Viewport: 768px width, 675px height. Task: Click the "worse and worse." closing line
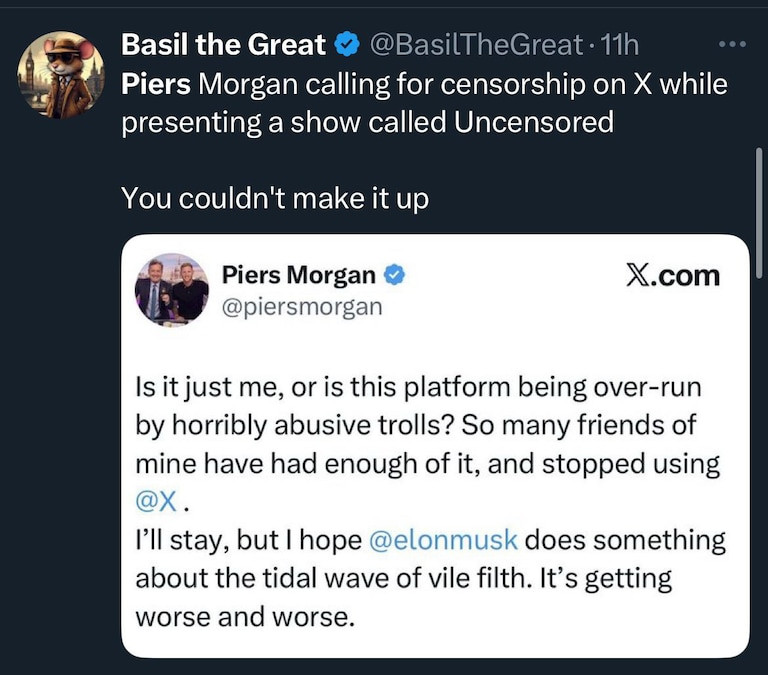tap(244, 616)
